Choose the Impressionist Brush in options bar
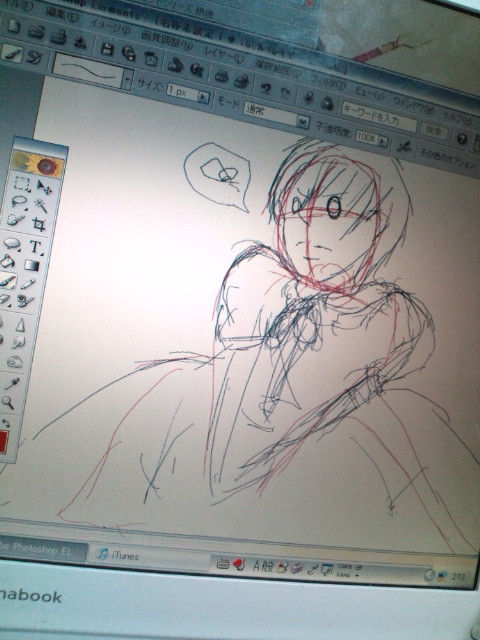 [x=34, y=57]
